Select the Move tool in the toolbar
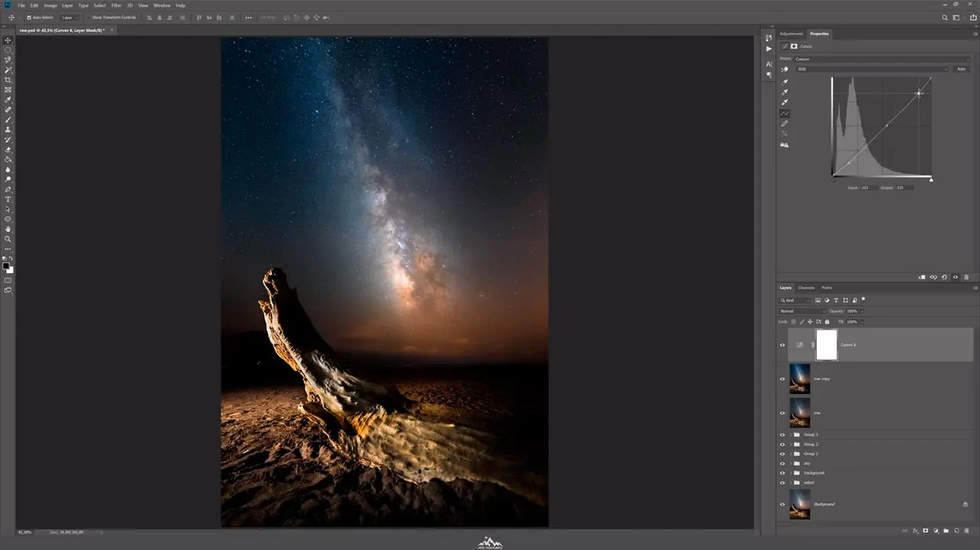The width and height of the screenshot is (980, 550). 8,40
